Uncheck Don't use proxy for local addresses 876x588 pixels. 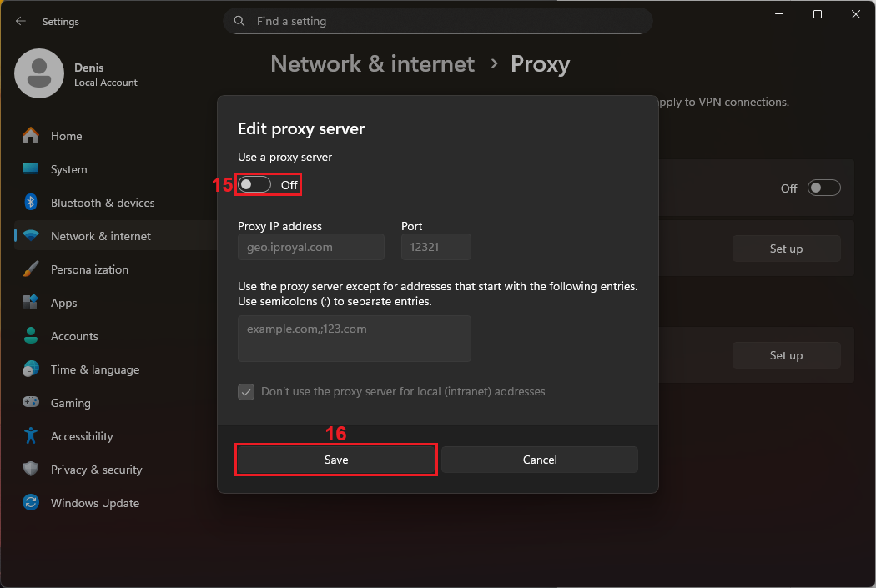(246, 392)
